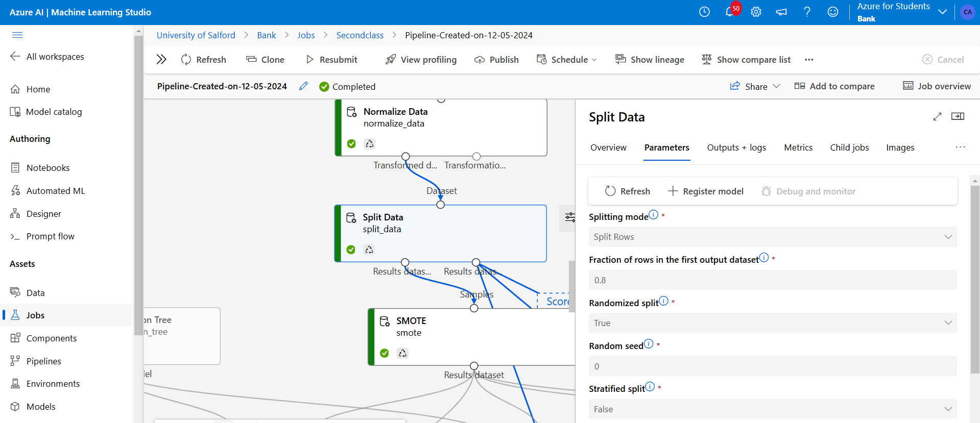Expand the toolbar double-chevron icon
The image size is (980, 423).
pyautogui.click(x=161, y=59)
